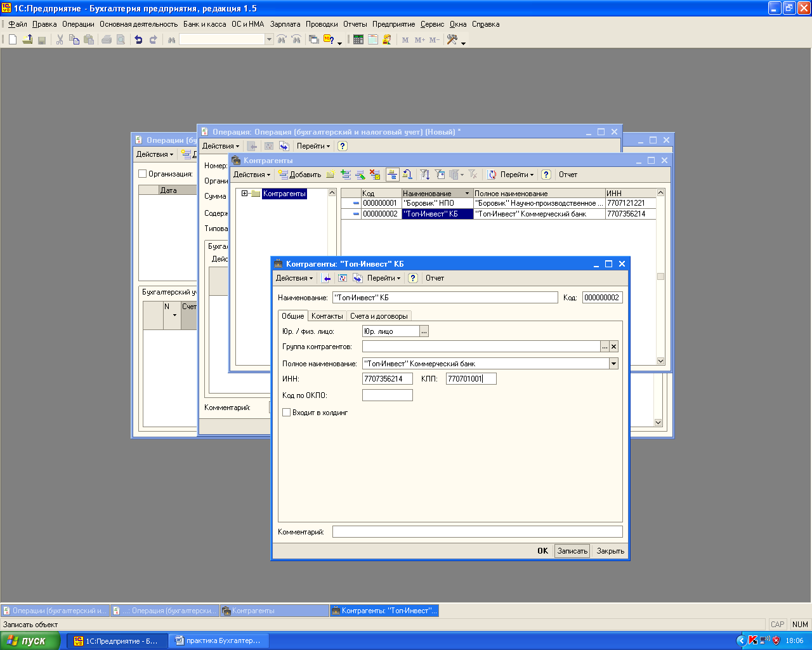Click the Записать button
Screen dimensions: 812x650
(x=572, y=551)
